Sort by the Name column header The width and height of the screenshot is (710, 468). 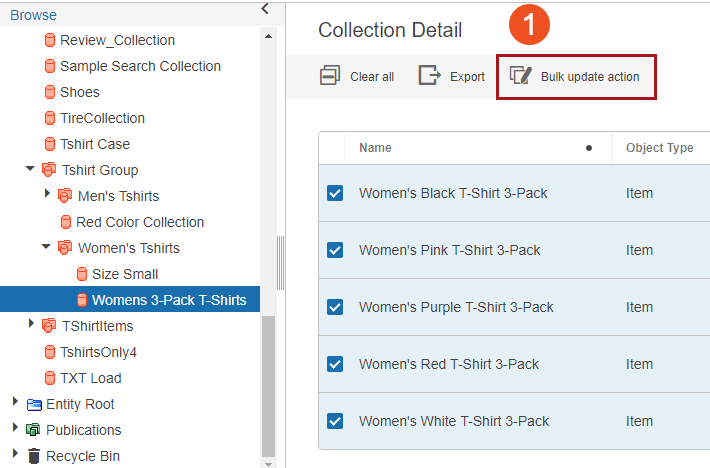375,148
